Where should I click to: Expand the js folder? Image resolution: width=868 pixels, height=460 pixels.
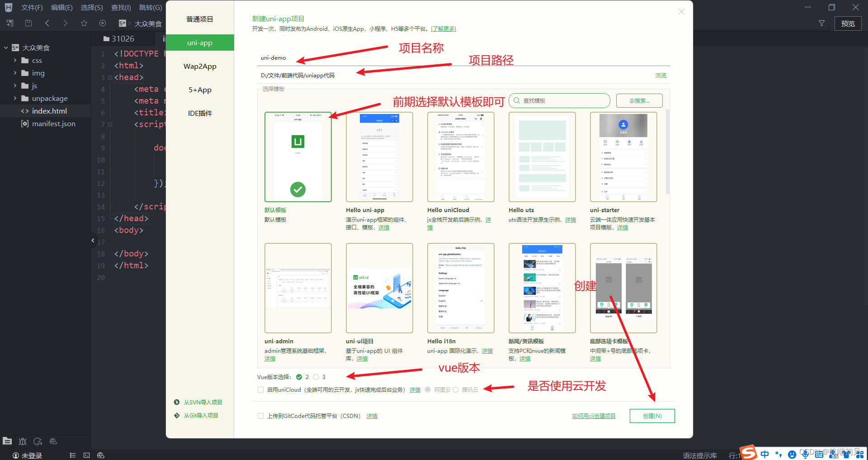pos(15,85)
